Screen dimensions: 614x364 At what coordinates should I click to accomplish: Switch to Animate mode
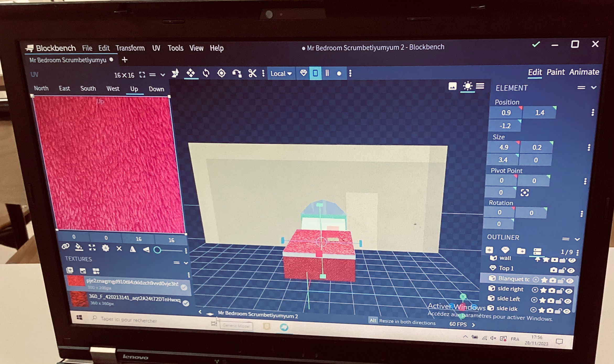[584, 72]
